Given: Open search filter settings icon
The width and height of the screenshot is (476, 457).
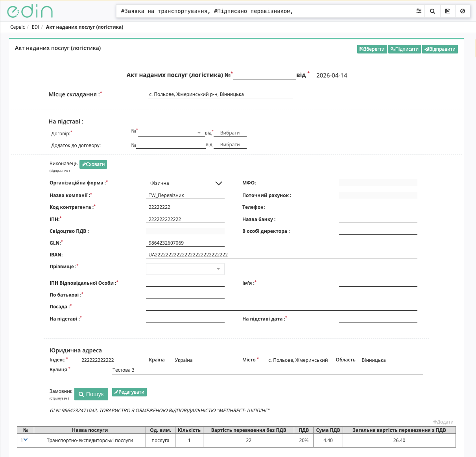Looking at the screenshot, I should (x=419, y=11).
